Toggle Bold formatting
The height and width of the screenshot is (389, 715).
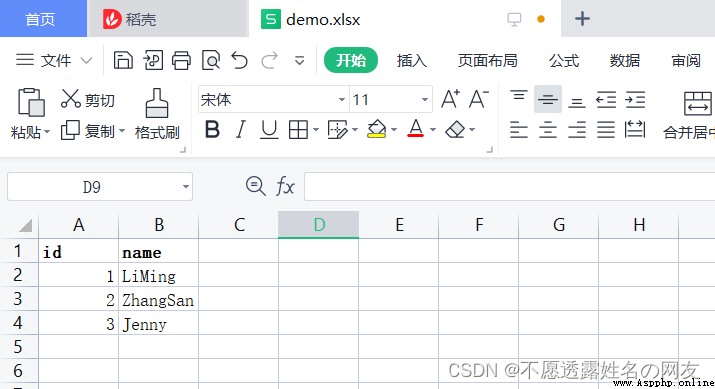pos(212,130)
